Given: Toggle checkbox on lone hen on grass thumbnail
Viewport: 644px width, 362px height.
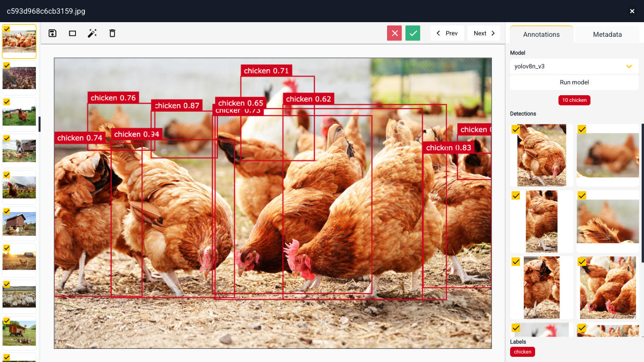Looking at the screenshot, I should pyautogui.click(x=7, y=102).
